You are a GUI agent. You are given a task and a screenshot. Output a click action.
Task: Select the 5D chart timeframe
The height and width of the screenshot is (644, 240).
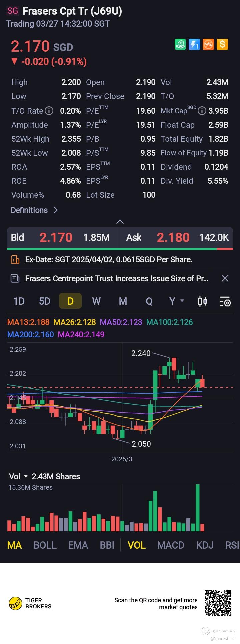click(x=45, y=301)
